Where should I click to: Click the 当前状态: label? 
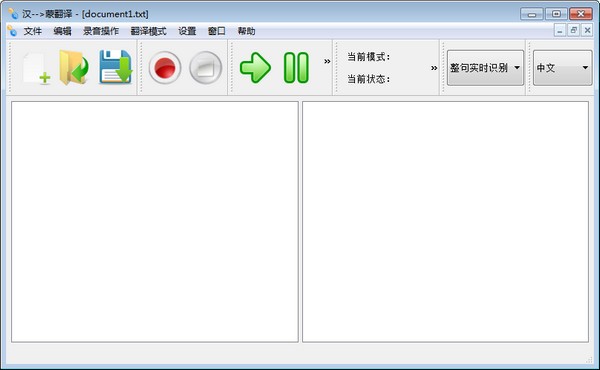(368, 79)
